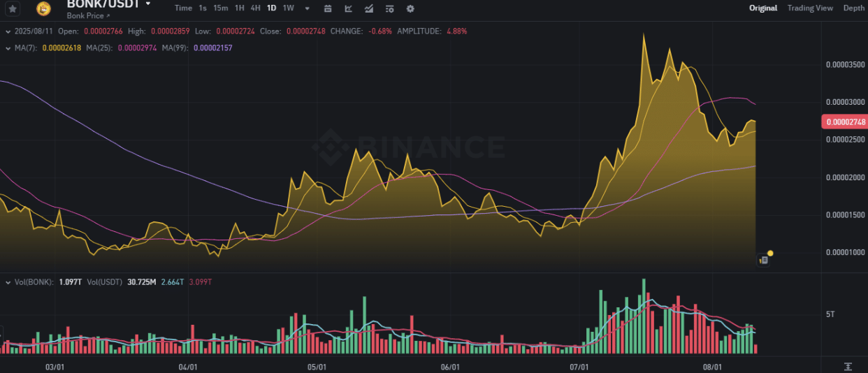Click the AMPLITUDE value 4.88%
The width and height of the screenshot is (868, 373).
pos(456,31)
